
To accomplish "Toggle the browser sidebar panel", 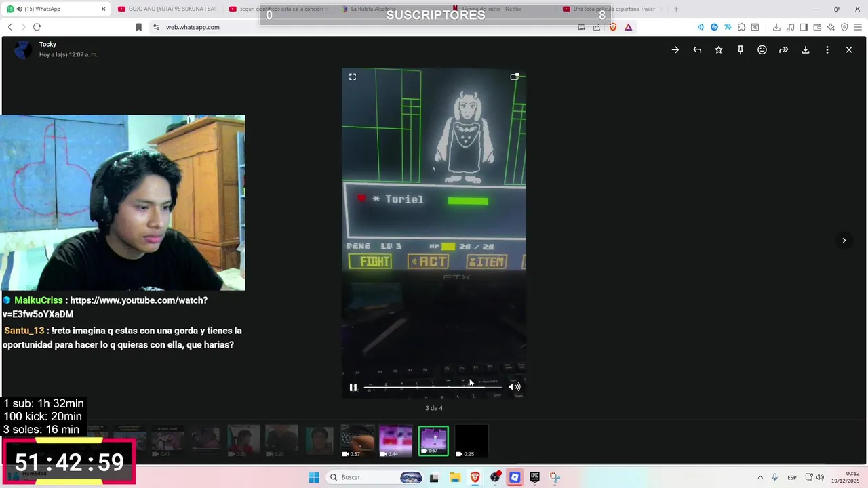I will point(804,27).
